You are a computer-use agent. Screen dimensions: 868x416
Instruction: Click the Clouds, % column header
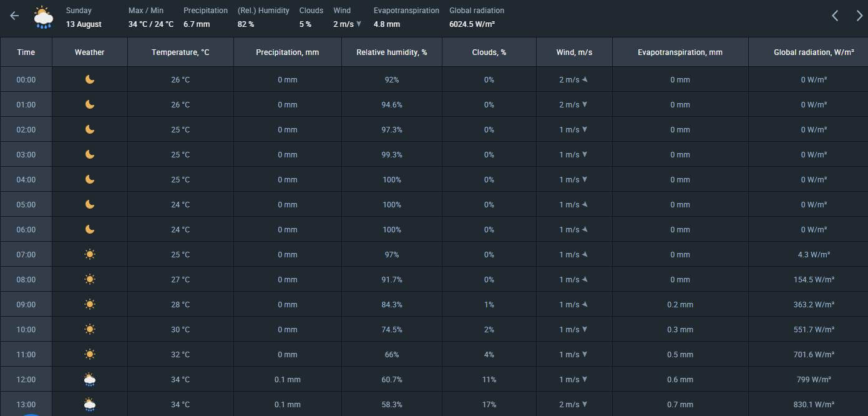(x=489, y=52)
